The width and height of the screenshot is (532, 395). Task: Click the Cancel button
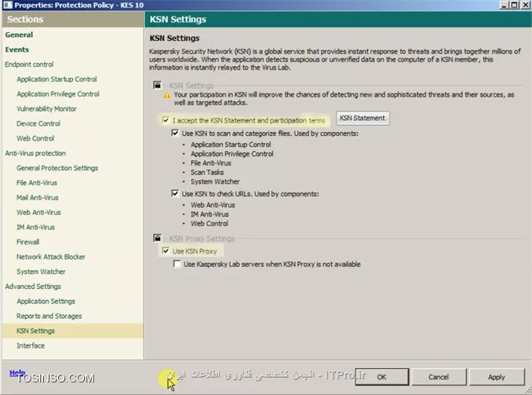click(x=439, y=377)
